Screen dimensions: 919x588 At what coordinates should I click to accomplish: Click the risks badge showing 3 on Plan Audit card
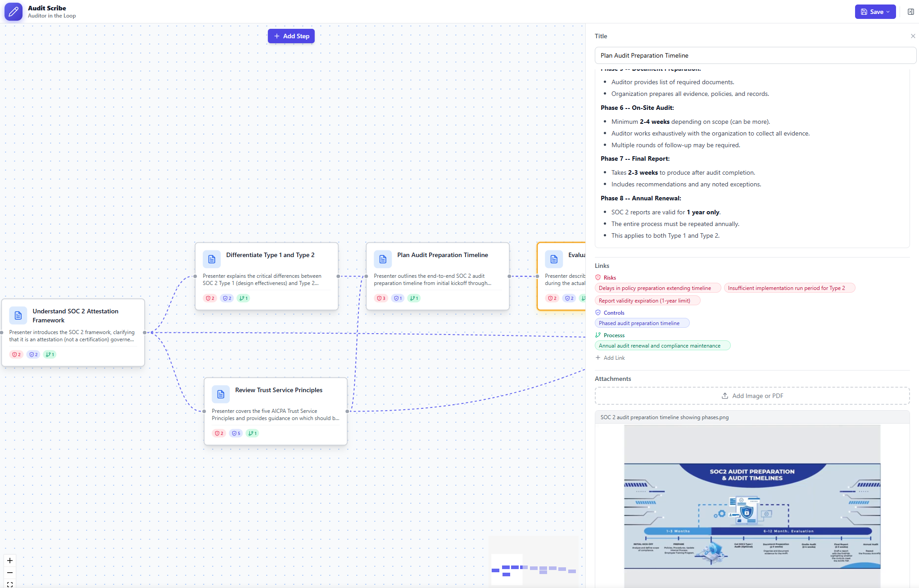tap(380, 298)
